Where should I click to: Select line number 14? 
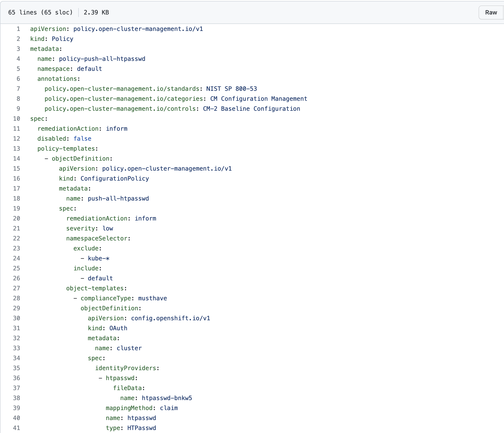[x=17, y=159]
